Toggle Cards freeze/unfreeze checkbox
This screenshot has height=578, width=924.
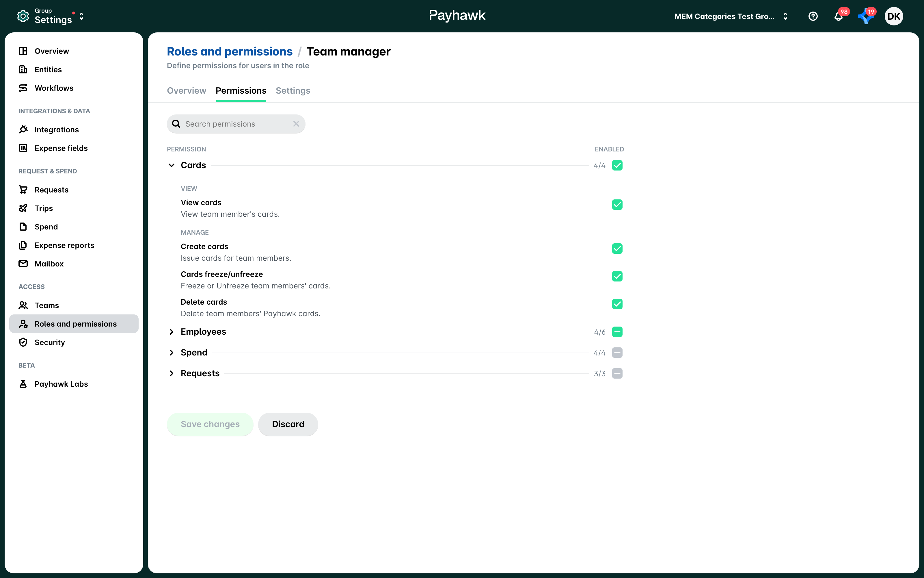click(617, 276)
